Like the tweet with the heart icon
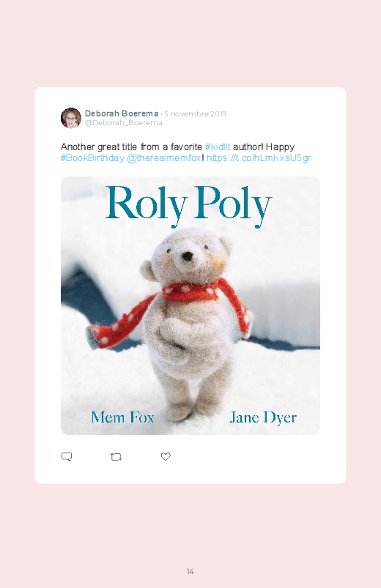The height and width of the screenshot is (588, 381). click(x=166, y=456)
